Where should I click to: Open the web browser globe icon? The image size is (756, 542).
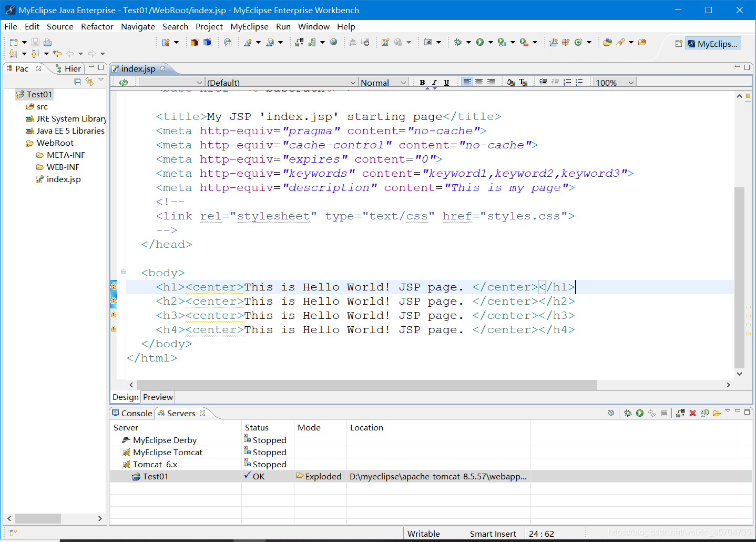pos(333,42)
